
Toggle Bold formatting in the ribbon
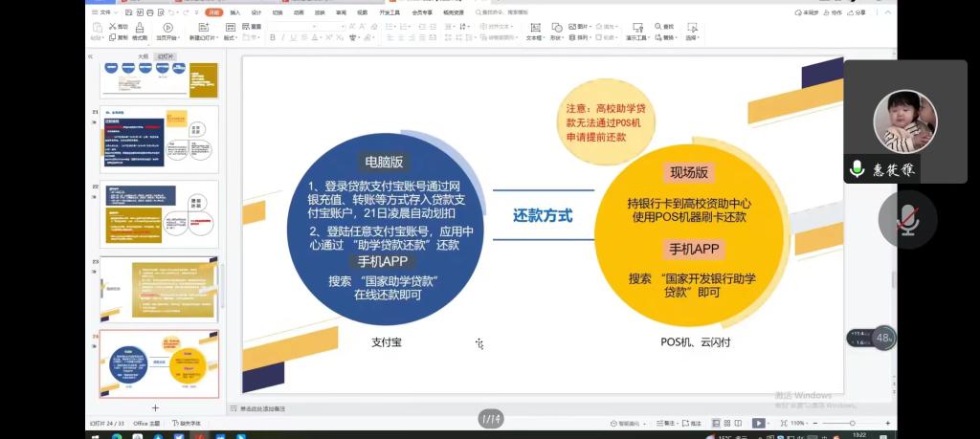pos(273,37)
